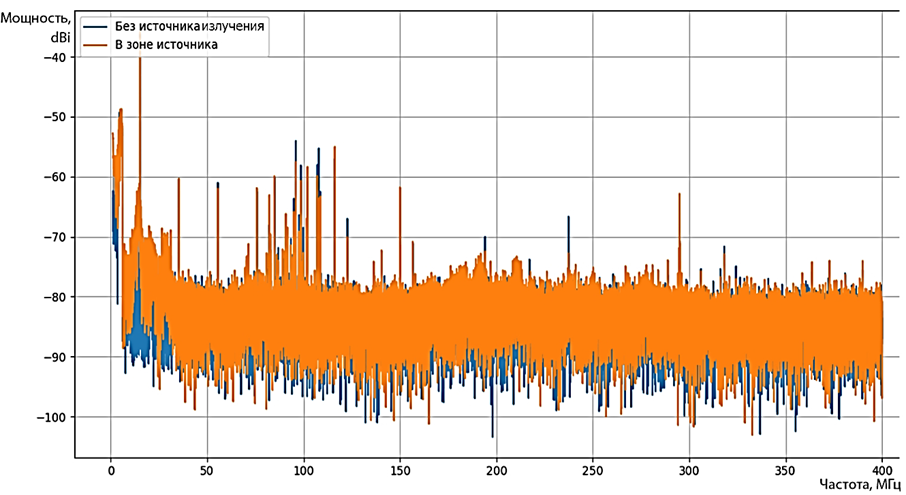Click the blue legend line swatch
Viewport: 906px width, 495px height.
[96, 26]
